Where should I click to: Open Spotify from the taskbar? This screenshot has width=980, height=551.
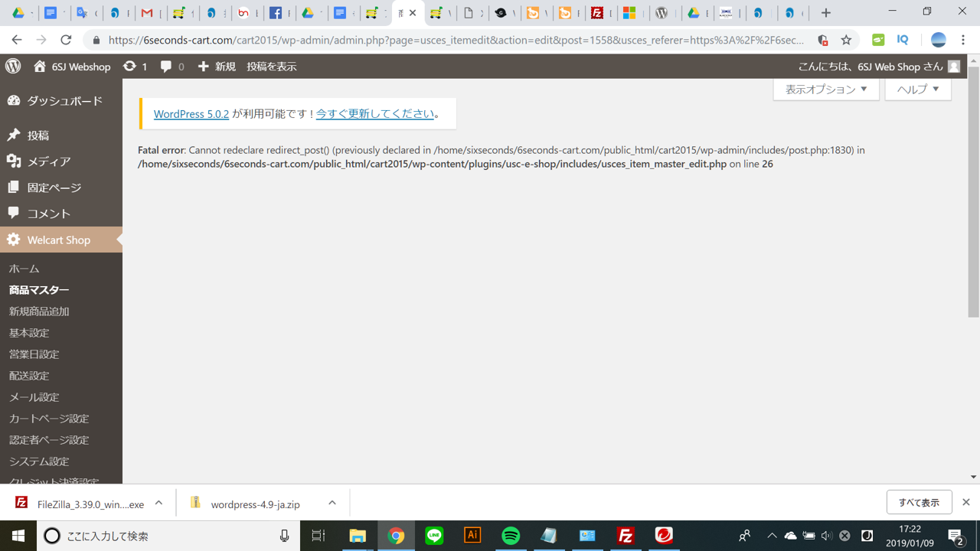(x=511, y=536)
